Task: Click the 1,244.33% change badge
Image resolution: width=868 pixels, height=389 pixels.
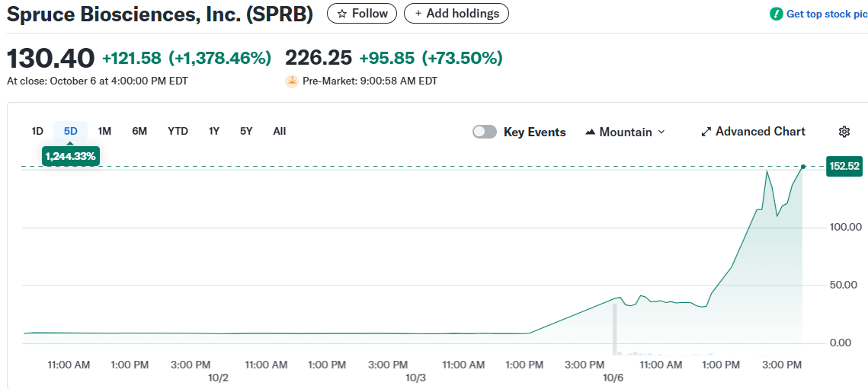Action: [x=70, y=156]
